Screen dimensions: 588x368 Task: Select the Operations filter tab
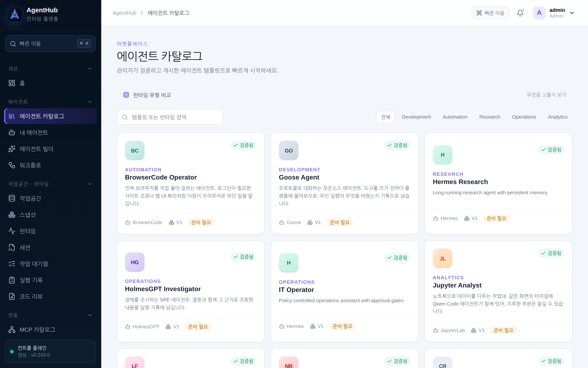coord(524,117)
